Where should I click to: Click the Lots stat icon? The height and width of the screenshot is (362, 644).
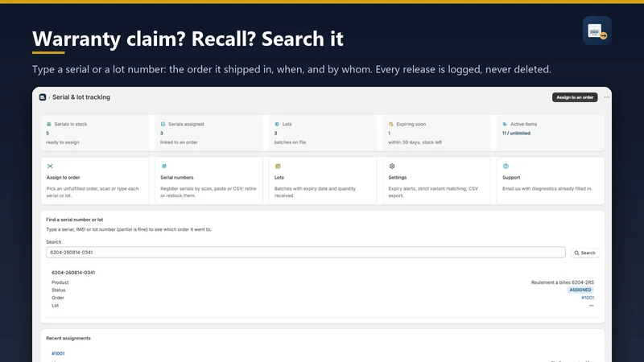(277, 124)
